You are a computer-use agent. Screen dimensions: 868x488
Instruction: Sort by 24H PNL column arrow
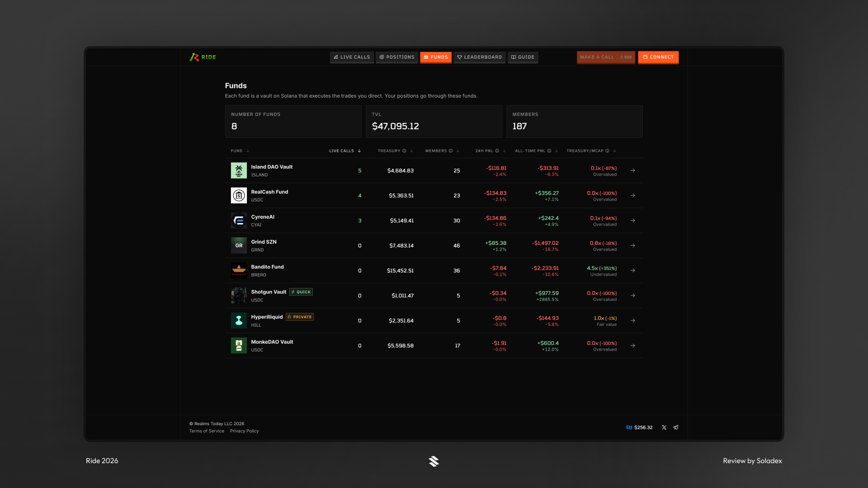pos(505,151)
